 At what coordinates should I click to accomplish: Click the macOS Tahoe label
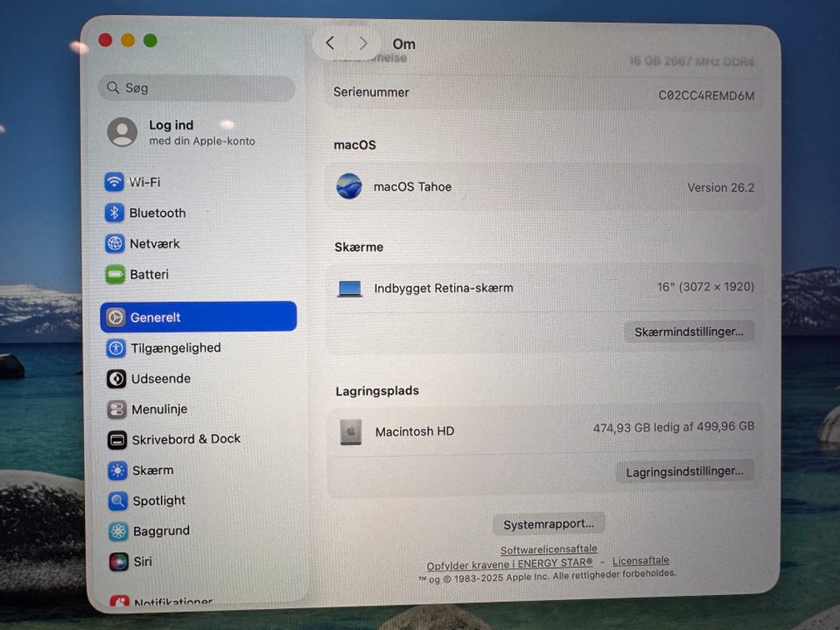click(412, 186)
